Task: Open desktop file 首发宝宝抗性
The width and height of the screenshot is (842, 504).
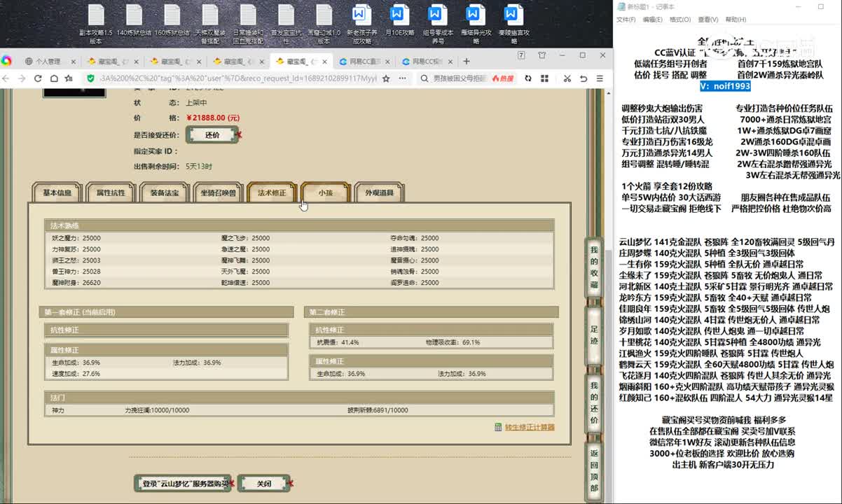Action: pyautogui.click(x=286, y=24)
